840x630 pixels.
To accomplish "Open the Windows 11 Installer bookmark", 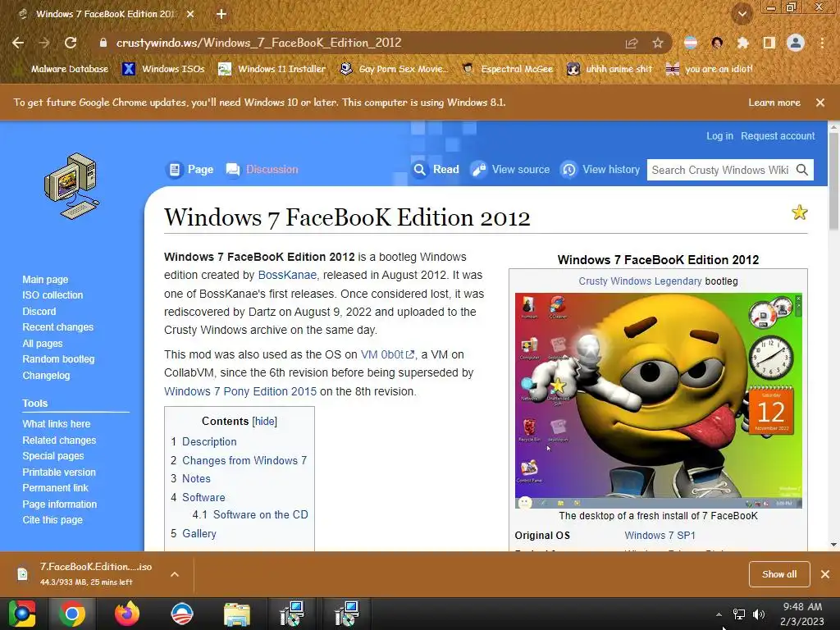I will pyautogui.click(x=272, y=69).
